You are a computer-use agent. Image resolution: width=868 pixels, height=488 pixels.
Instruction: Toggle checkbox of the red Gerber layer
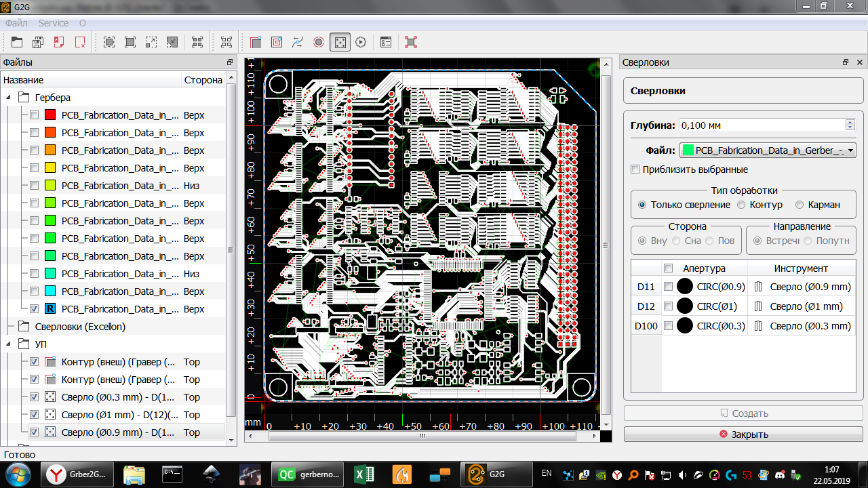tap(34, 115)
